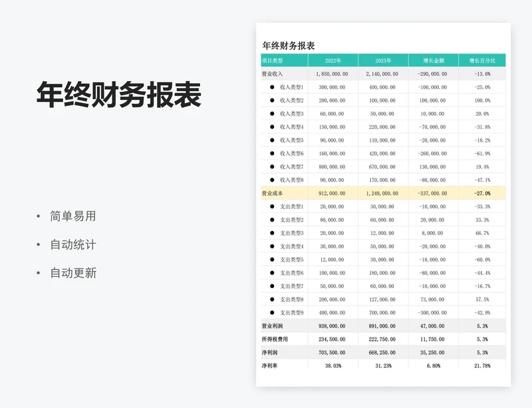The height and width of the screenshot is (408, 532).
Task: Click -300,000.00 in the 支出类型9 row
Action: click(432, 313)
